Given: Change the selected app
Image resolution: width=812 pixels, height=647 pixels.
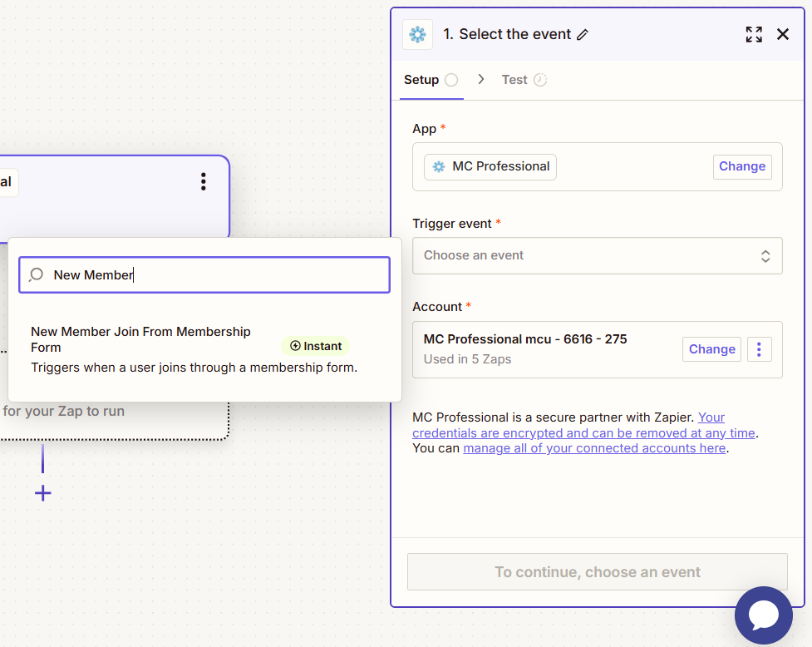Looking at the screenshot, I should 742,167.
